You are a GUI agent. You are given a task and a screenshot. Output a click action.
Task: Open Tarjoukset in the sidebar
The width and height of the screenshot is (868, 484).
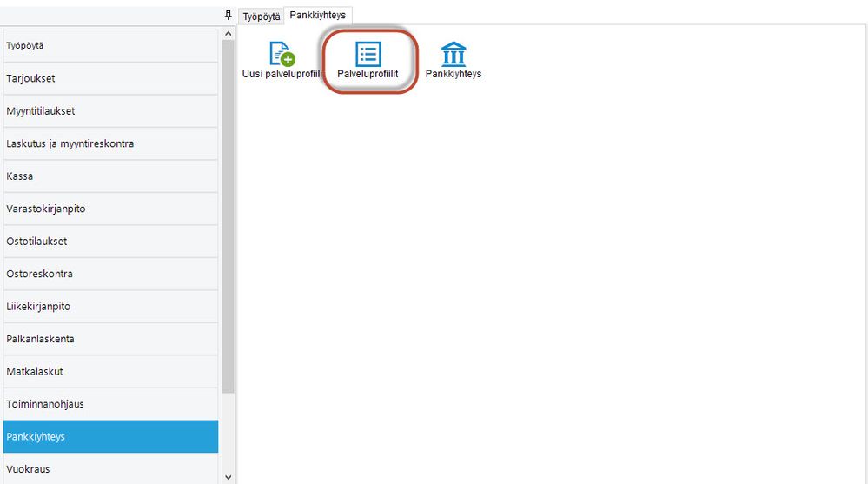pyautogui.click(x=110, y=78)
